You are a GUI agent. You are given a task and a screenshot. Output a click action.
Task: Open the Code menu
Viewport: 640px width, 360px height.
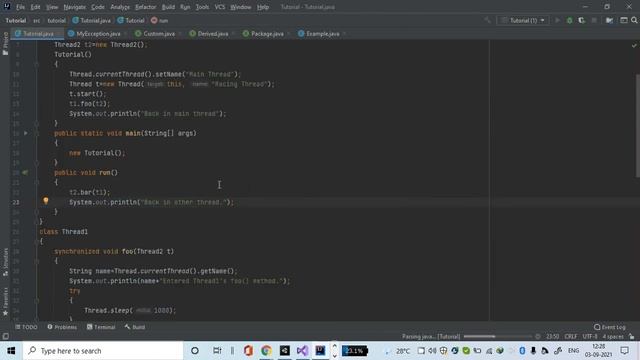98,7
